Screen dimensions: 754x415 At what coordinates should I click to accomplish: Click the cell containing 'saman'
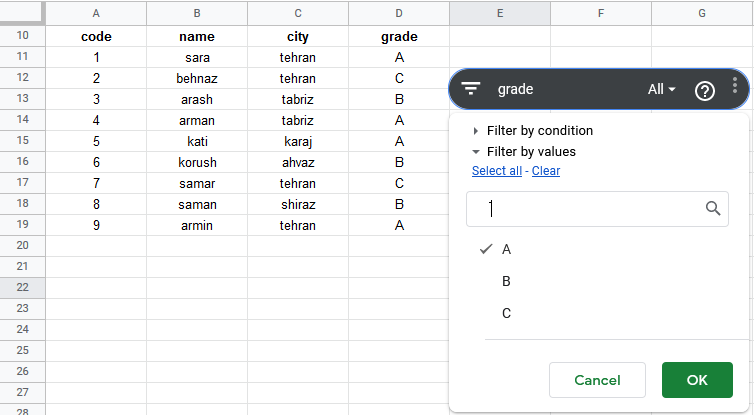197,204
